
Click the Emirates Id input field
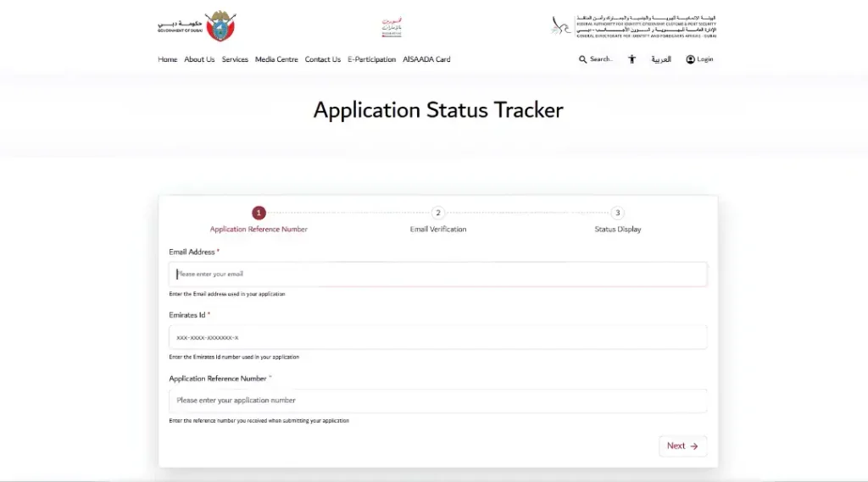tap(438, 337)
